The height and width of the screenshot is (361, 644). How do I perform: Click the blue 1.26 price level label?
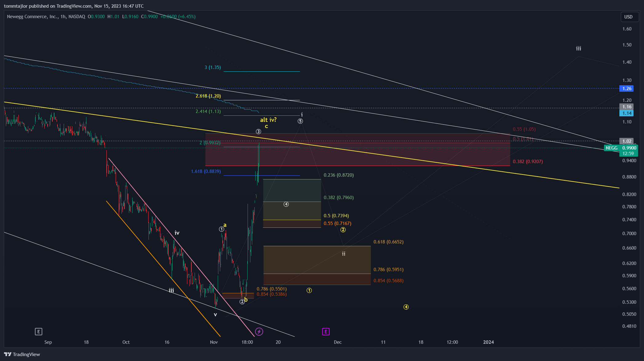pyautogui.click(x=627, y=89)
